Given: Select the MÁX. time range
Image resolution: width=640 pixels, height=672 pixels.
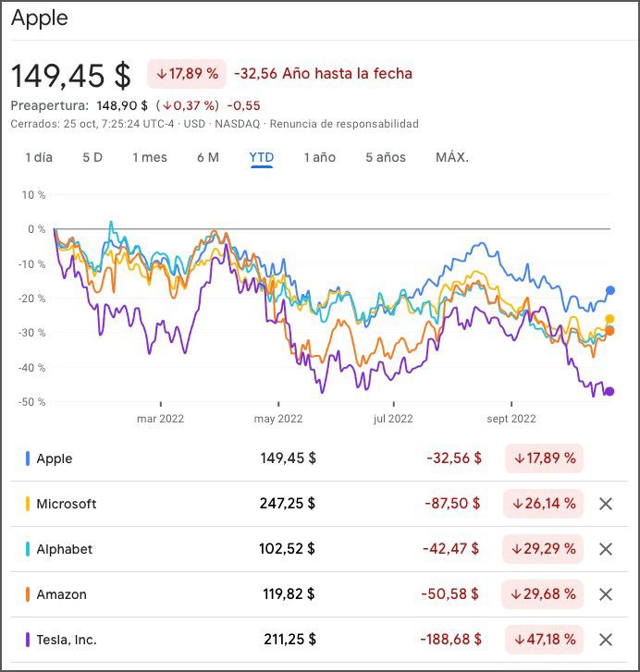Looking at the screenshot, I should [452, 157].
